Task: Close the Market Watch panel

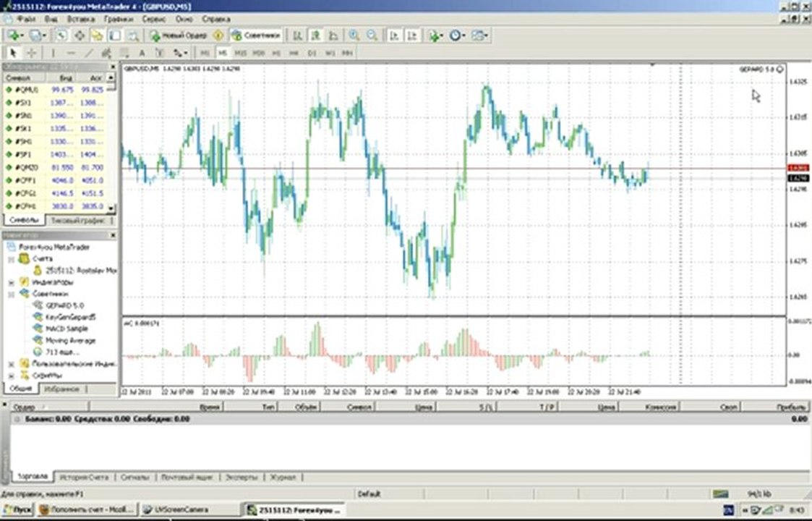Action: (x=113, y=67)
